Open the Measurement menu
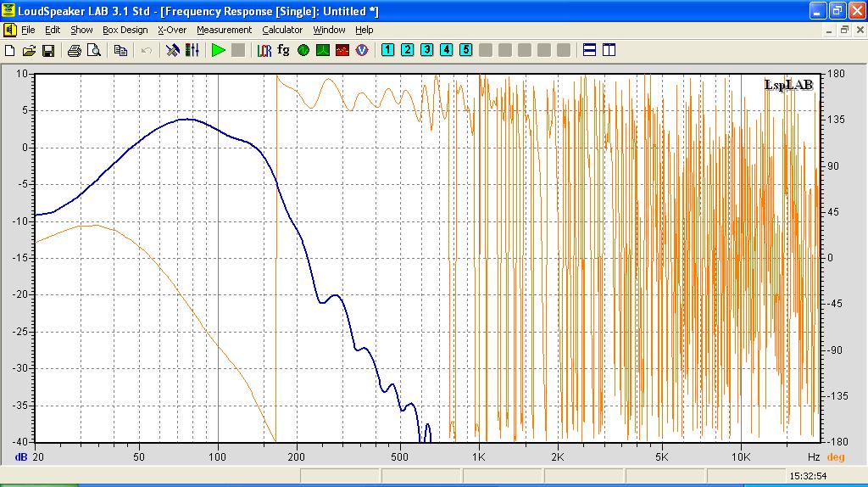868x487 pixels. point(224,30)
